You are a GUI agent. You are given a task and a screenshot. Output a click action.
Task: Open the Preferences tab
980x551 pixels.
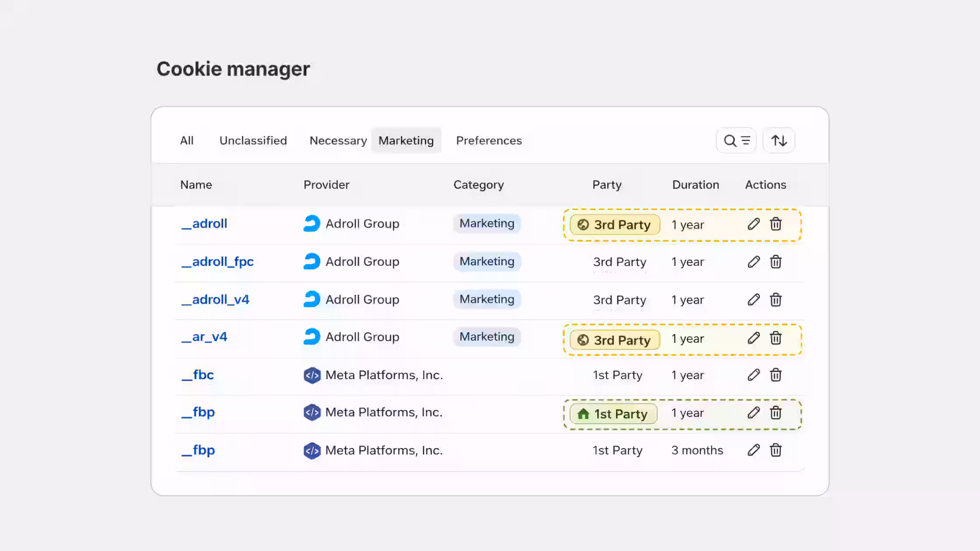coord(489,140)
